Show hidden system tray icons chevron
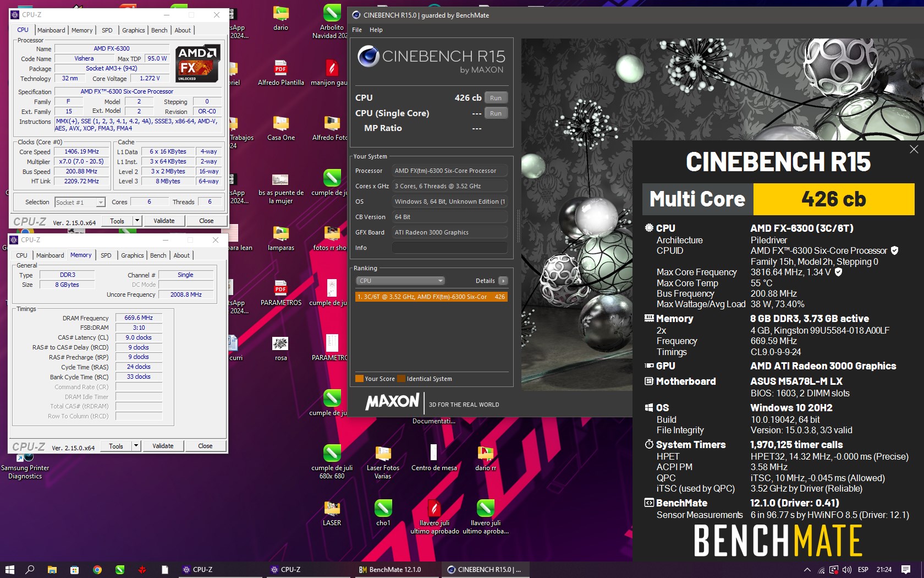Viewport: 924px width, 578px height. [807, 570]
